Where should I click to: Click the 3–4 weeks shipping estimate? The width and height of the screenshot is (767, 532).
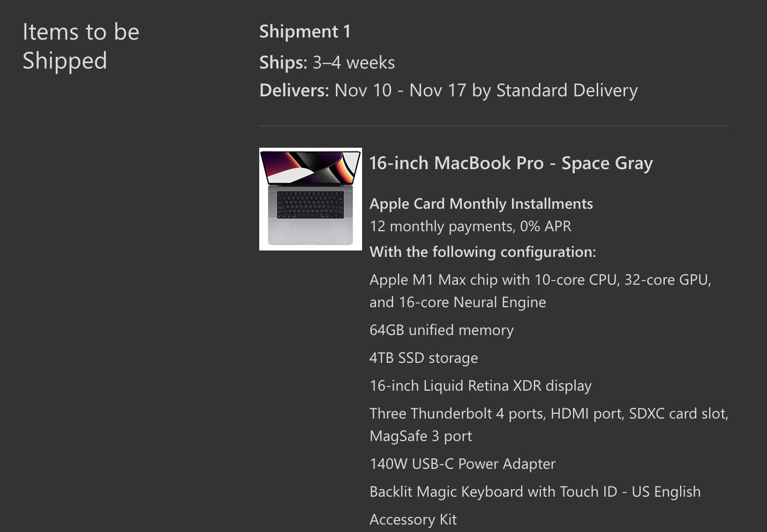(354, 63)
